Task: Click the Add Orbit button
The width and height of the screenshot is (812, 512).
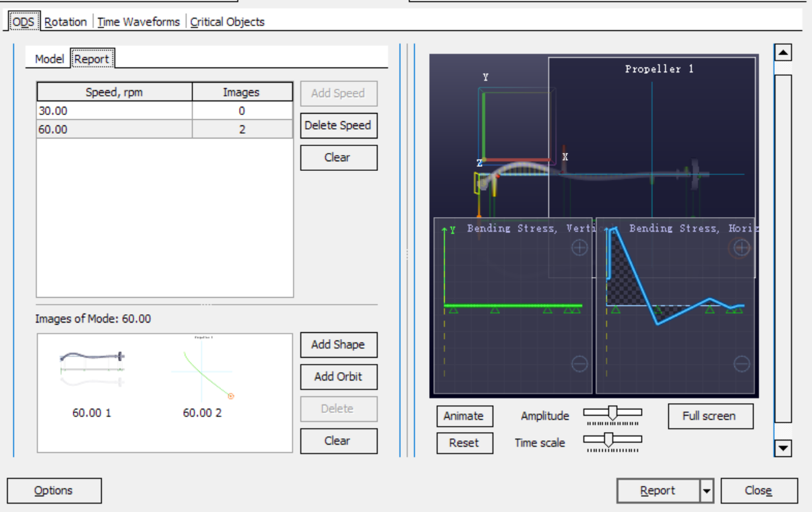Action: [338, 377]
